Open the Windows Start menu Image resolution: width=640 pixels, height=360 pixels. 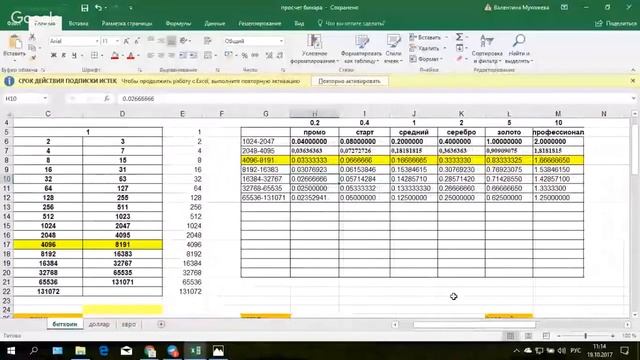coord(11,351)
